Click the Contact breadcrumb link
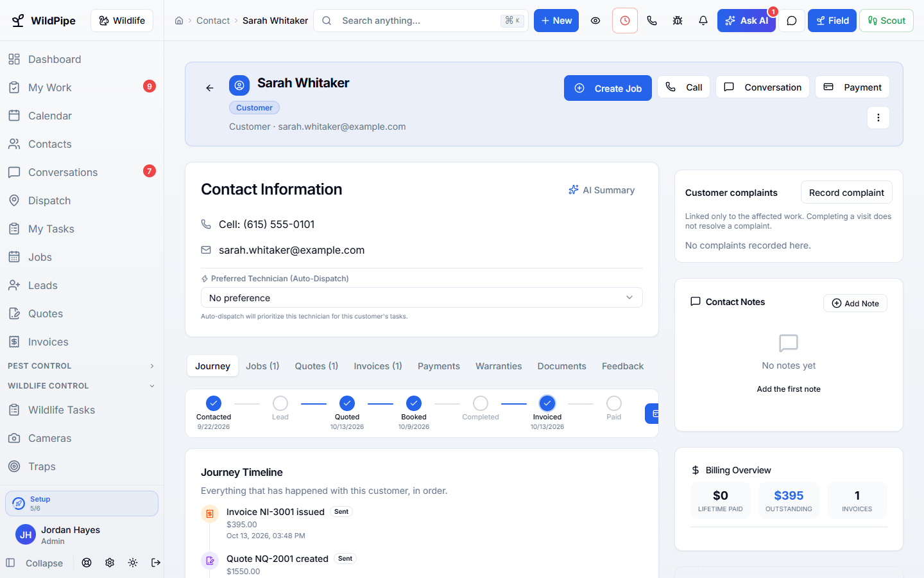This screenshot has width=924, height=578. (213, 21)
